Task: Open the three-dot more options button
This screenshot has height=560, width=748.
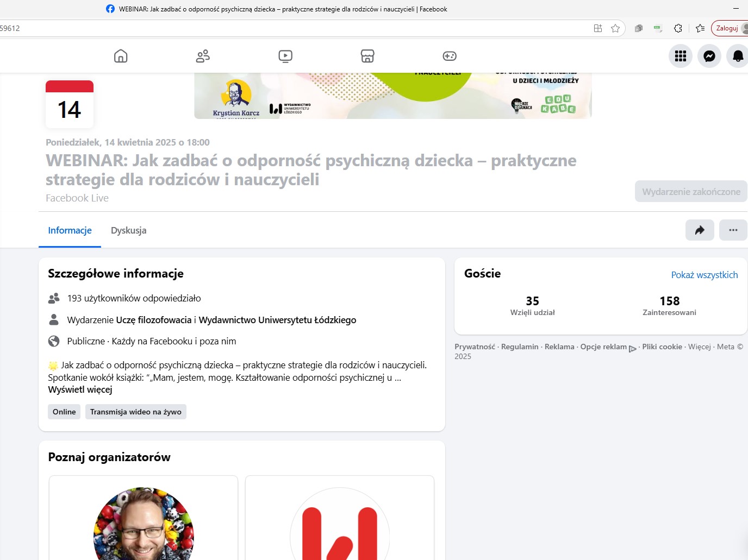Action: point(733,230)
